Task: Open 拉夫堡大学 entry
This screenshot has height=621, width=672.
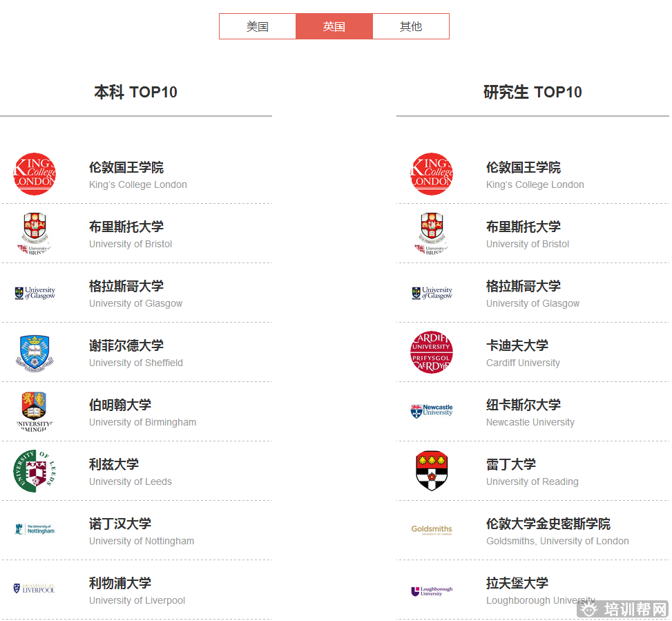Action: click(x=517, y=583)
